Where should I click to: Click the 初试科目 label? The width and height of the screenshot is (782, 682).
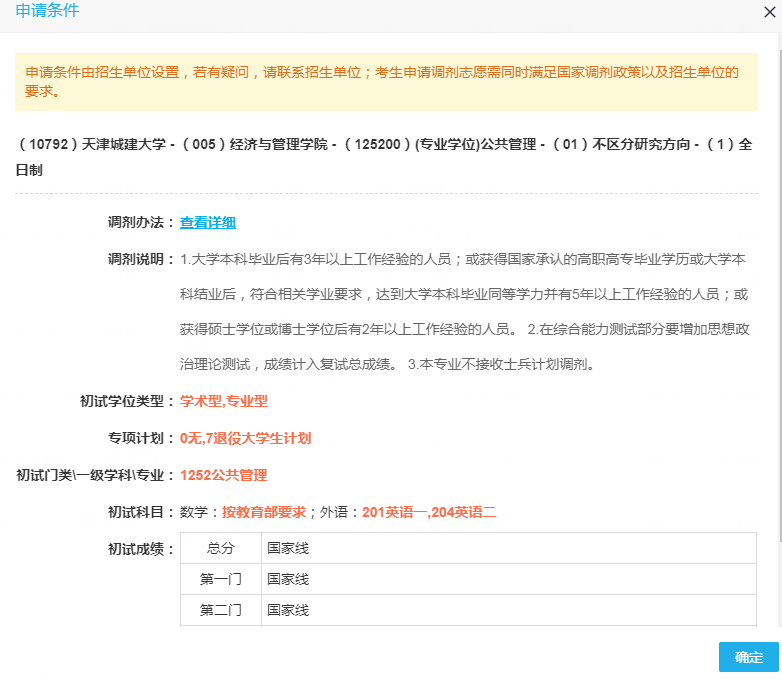point(140,512)
